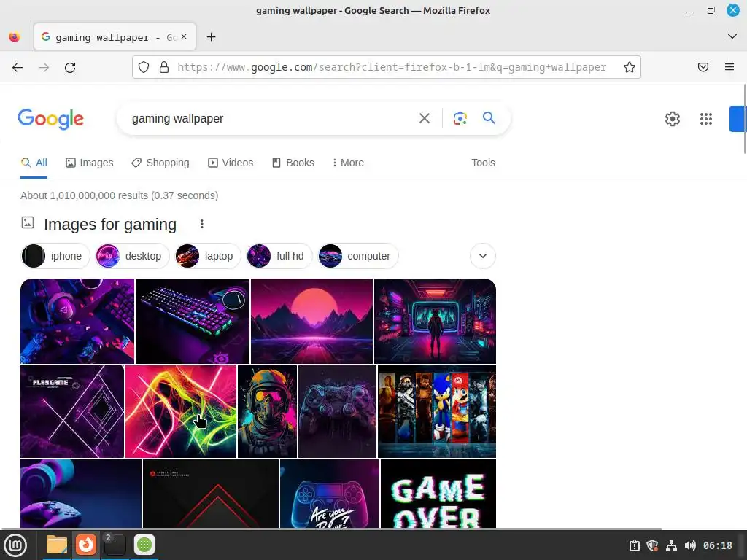Open the RGB keyboard image

tap(193, 321)
